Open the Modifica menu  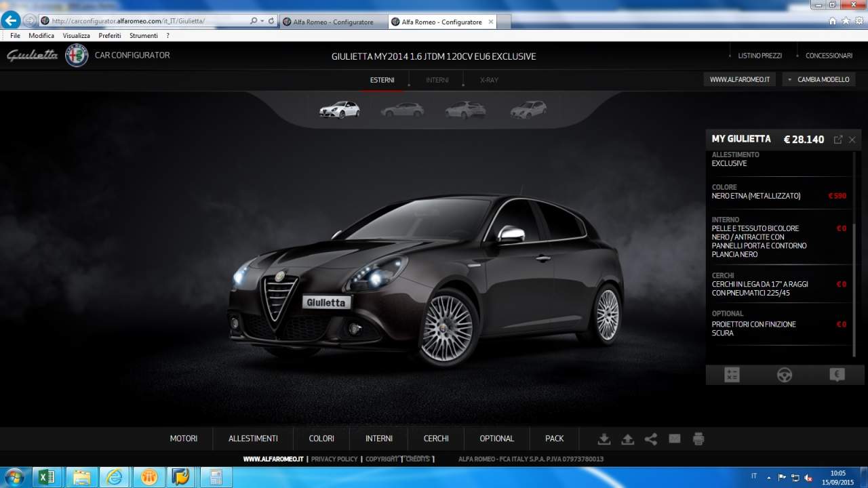point(41,35)
